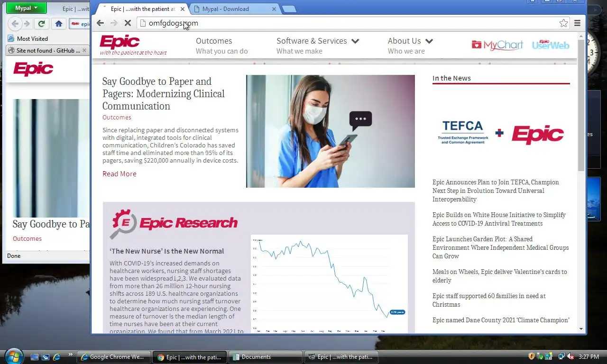Select the Outcomes navigation item

[x=221, y=45]
